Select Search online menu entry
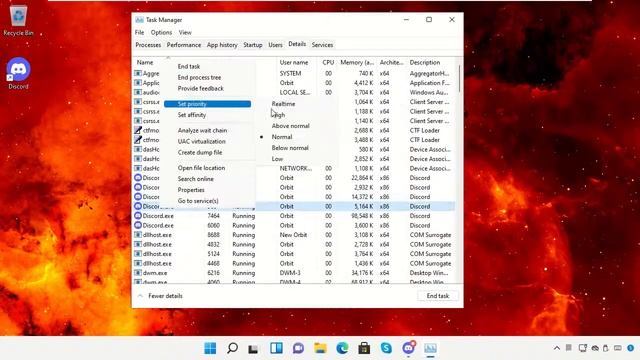 [196, 179]
